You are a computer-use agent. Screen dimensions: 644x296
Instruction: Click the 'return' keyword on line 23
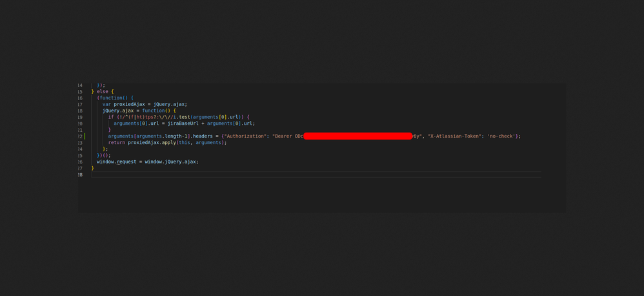[x=117, y=143]
